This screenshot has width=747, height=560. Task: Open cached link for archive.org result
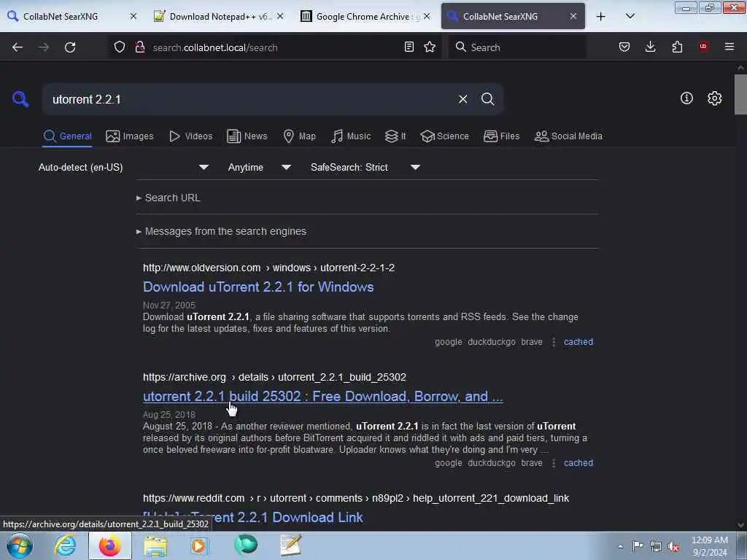click(578, 463)
